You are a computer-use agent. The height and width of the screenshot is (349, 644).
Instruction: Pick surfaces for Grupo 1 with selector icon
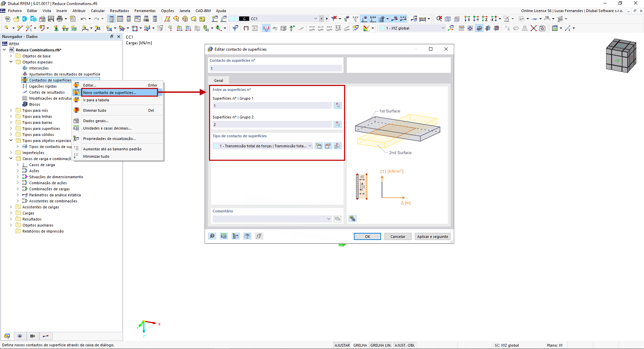coord(337,105)
